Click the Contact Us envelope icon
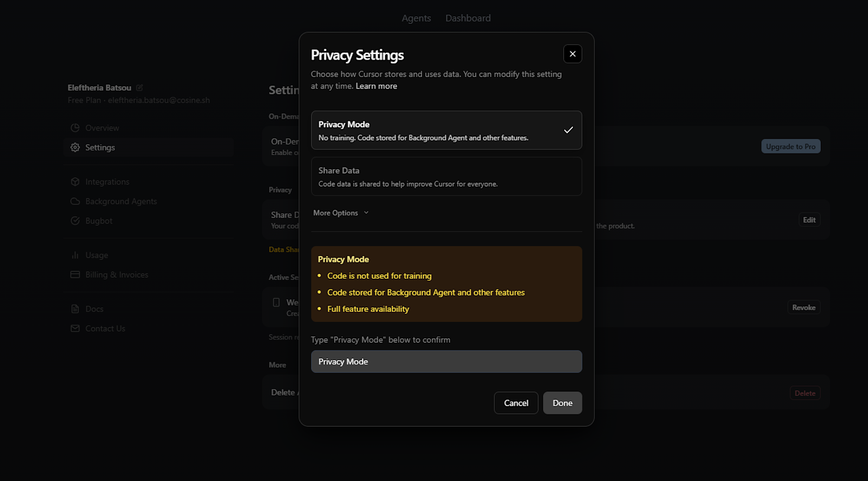The height and width of the screenshot is (481, 868). coord(75,329)
